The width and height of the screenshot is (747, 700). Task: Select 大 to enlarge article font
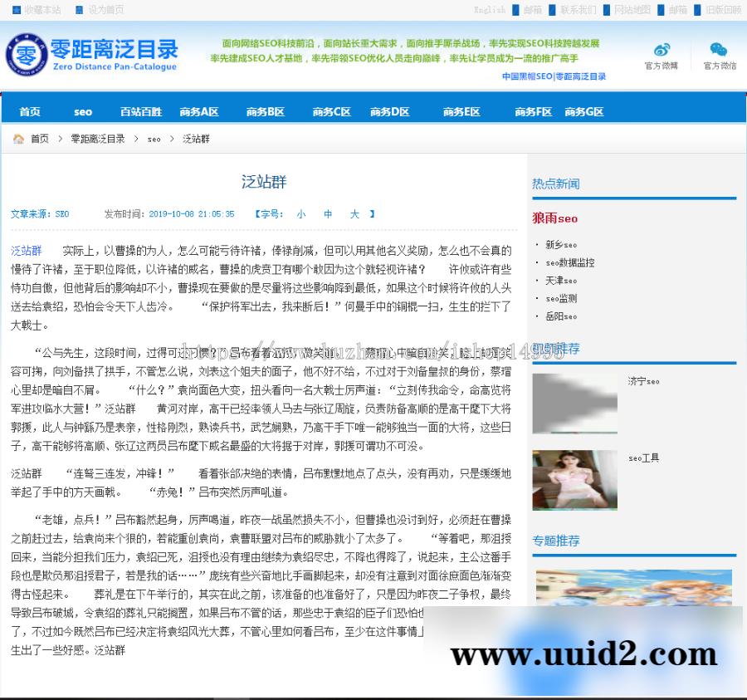click(354, 213)
